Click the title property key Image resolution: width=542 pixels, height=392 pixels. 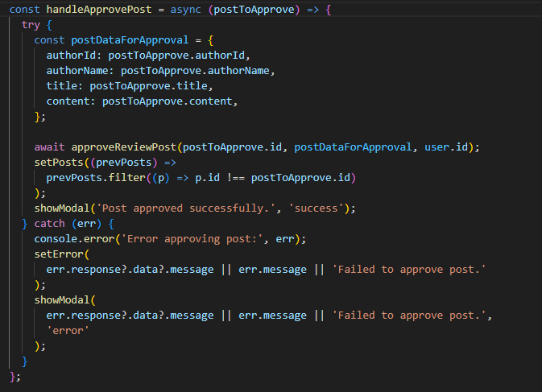tap(61, 85)
